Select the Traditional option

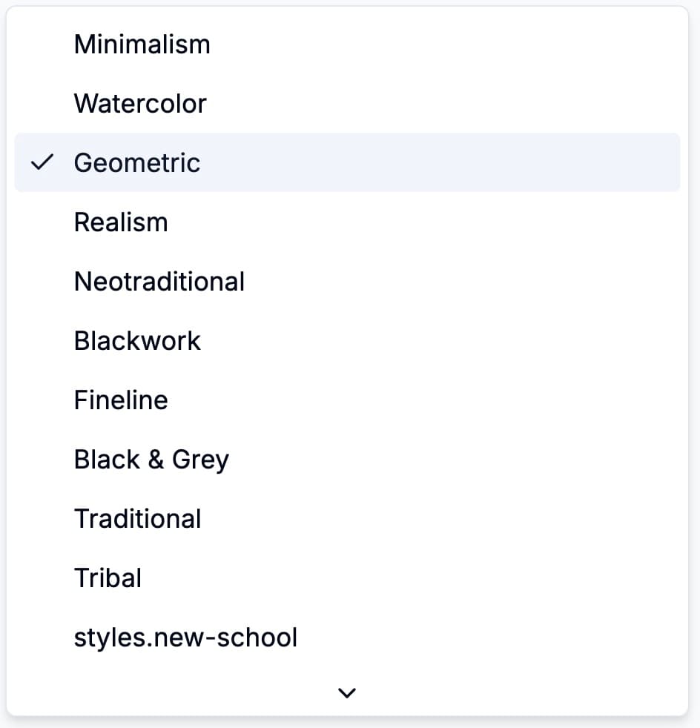point(137,519)
